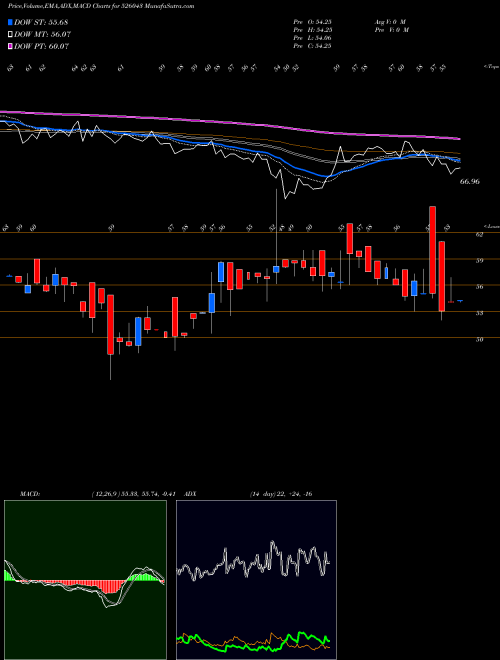Viewport: 500px width, 660px height.
Task: Open the green MACD histogram panel
Action: pyautogui.click(x=85, y=580)
